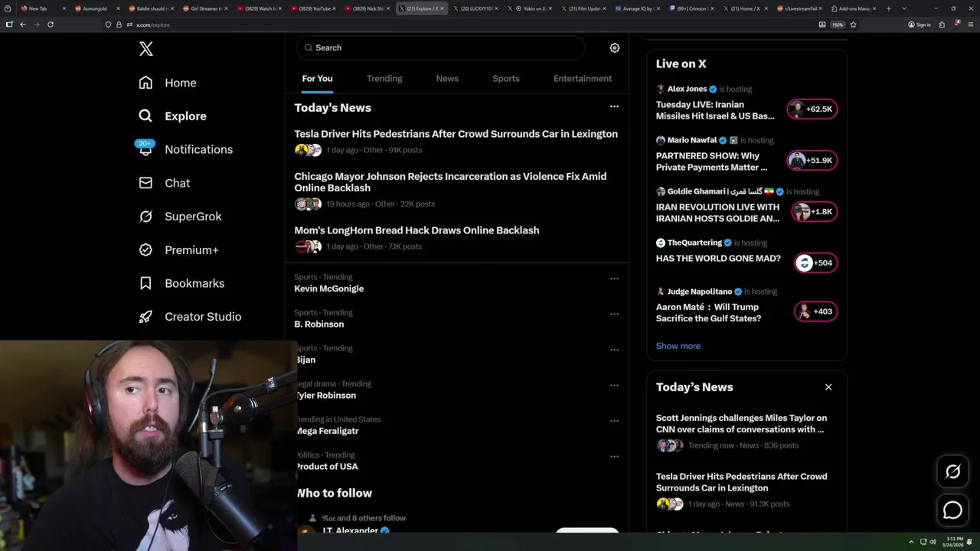Open Scott Jennings challenges Miles Taylor story
This screenshot has height=551, width=980.
[x=741, y=423]
